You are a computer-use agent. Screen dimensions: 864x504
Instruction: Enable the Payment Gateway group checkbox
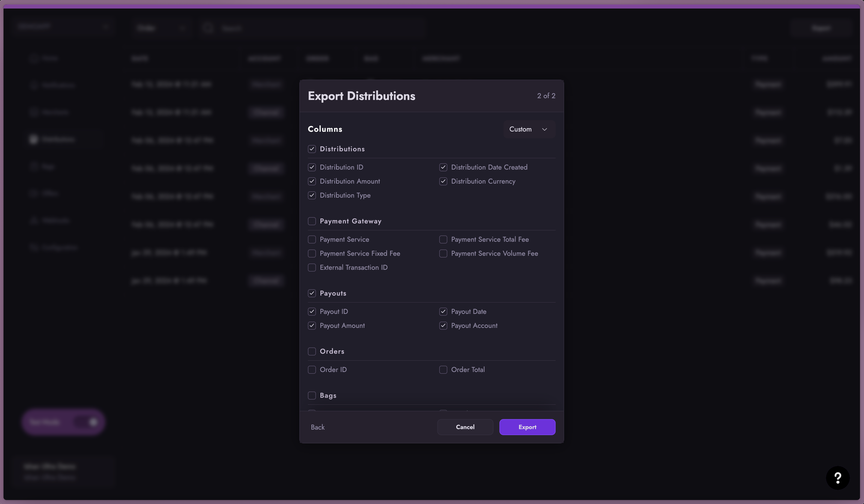(x=312, y=221)
